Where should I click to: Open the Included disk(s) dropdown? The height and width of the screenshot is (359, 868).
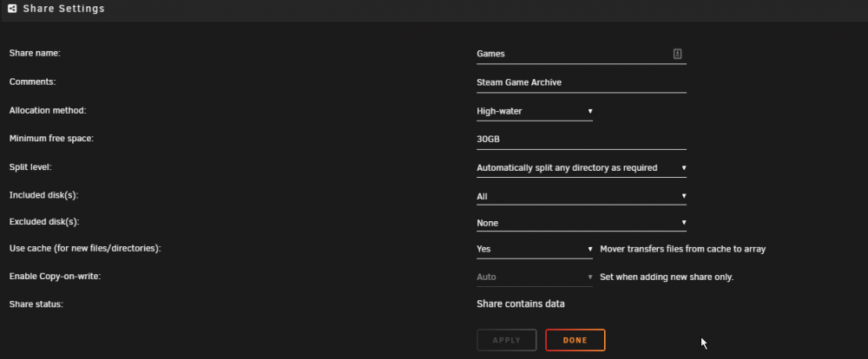[582, 196]
